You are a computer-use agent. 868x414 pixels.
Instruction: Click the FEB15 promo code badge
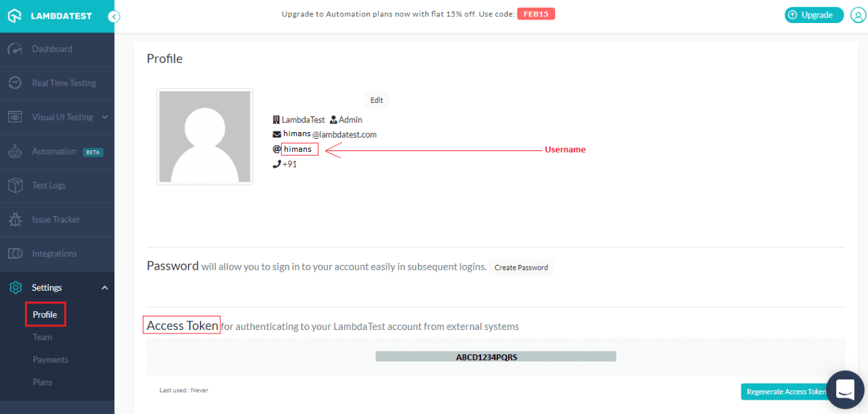click(535, 14)
